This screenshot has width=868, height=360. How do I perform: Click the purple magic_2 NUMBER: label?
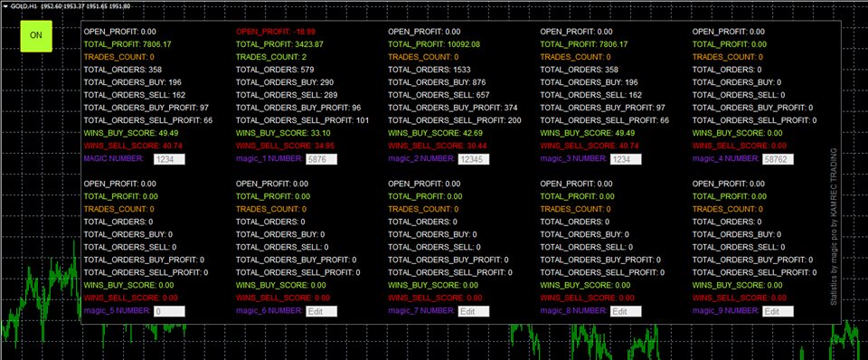point(422,159)
